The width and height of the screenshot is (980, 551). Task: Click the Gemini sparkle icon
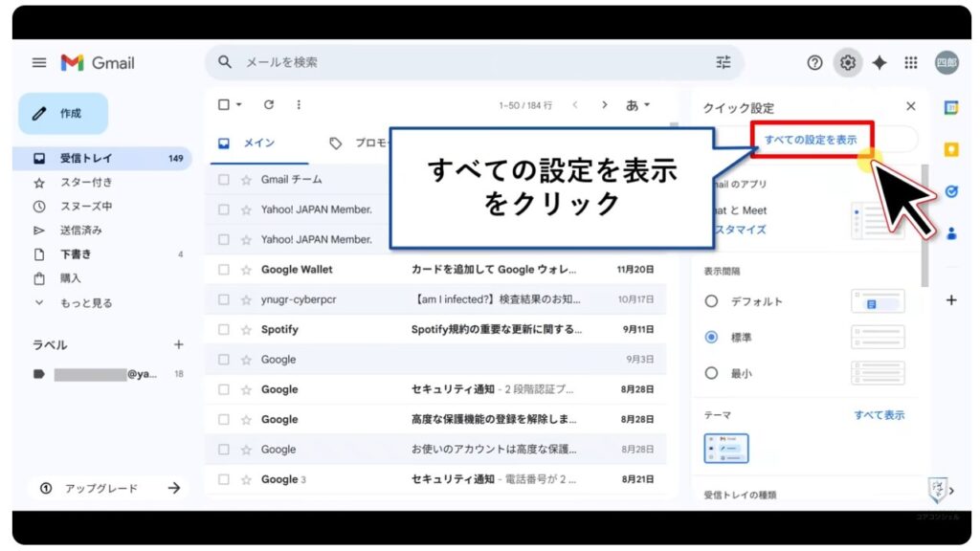point(879,62)
